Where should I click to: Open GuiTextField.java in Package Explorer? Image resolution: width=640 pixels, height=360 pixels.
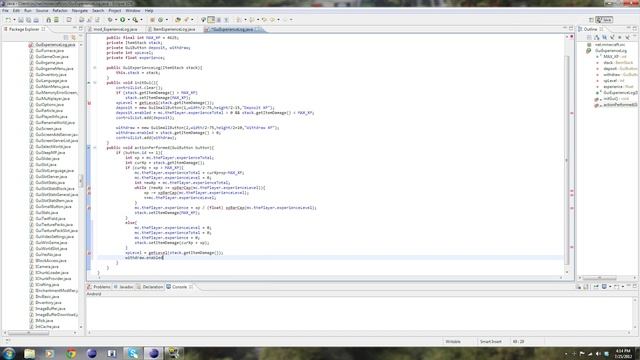point(50,218)
